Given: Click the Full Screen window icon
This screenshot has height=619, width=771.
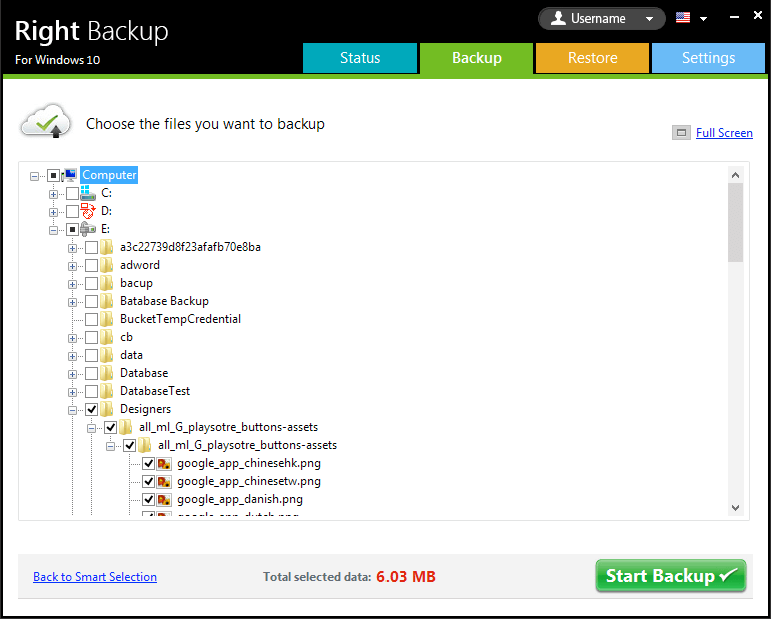Looking at the screenshot, I should [x=681, y=133].
